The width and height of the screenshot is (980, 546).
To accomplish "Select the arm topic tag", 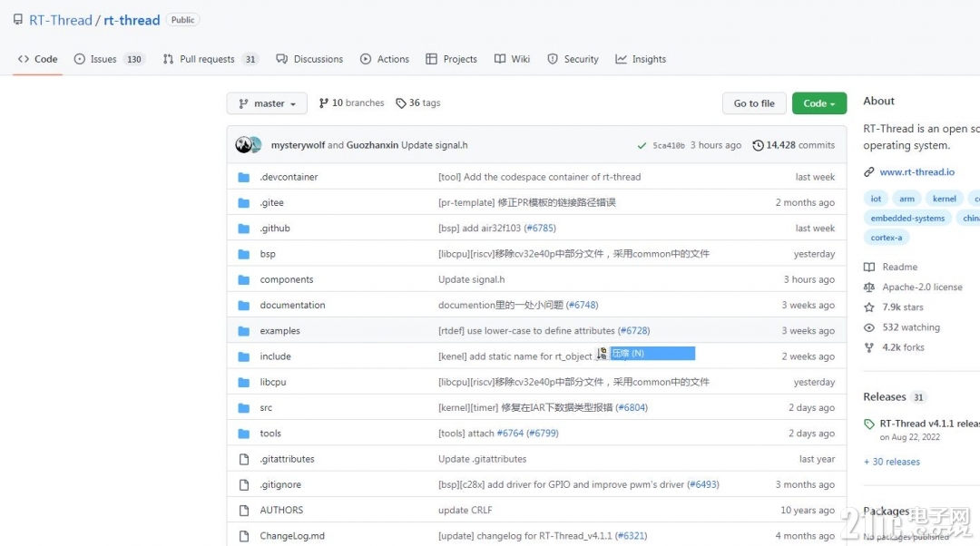I will 906,199.
